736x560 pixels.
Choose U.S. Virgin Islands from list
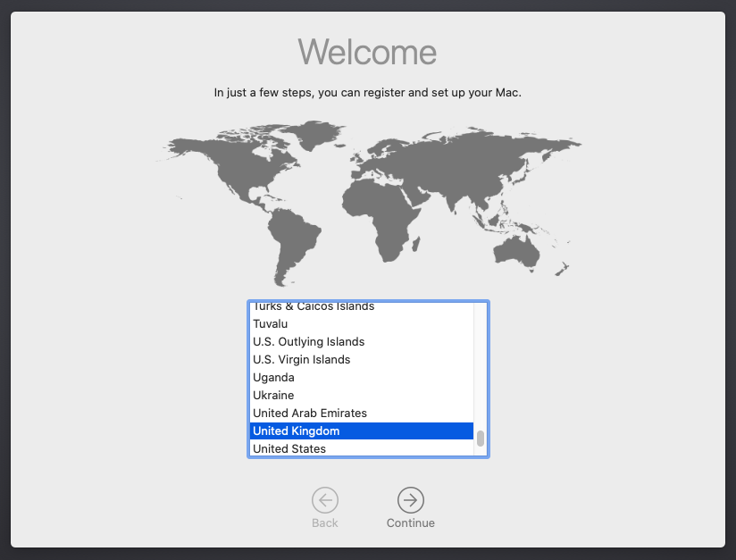362,360
